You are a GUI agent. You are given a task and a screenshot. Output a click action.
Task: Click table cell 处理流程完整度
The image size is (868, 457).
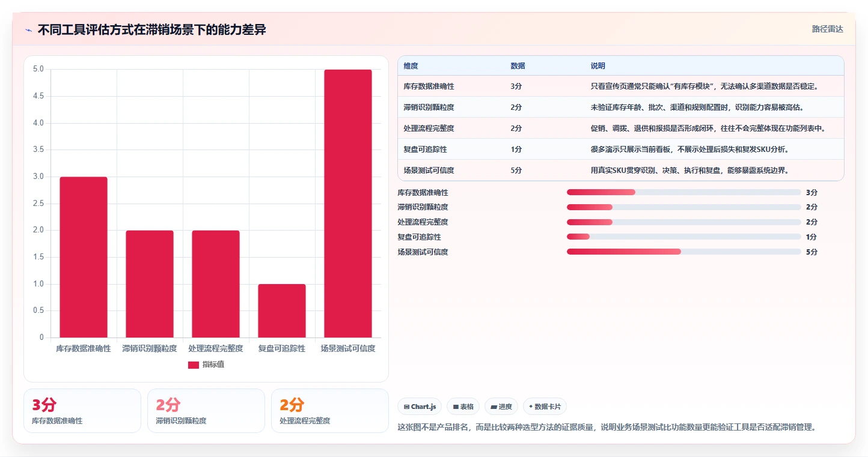click(x=429, y=129)
